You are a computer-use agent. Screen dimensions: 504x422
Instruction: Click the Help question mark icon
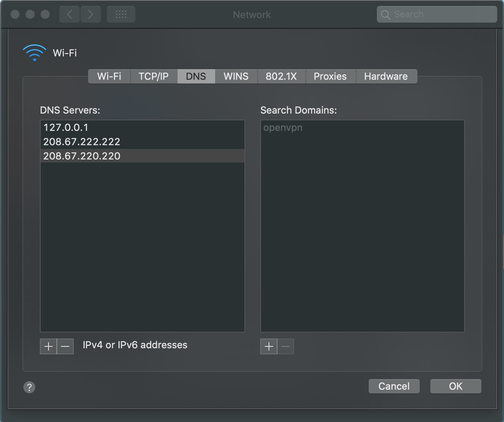pos(29,387)
